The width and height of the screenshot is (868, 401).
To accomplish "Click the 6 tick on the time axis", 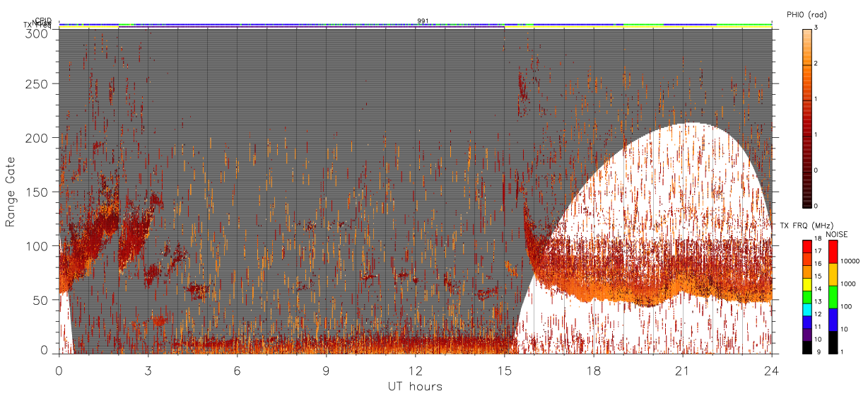I will (237, 371).
